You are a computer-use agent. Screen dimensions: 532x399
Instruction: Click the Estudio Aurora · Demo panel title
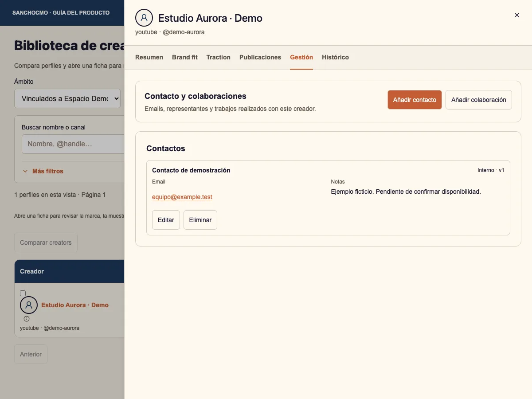[x=210, y=18]
